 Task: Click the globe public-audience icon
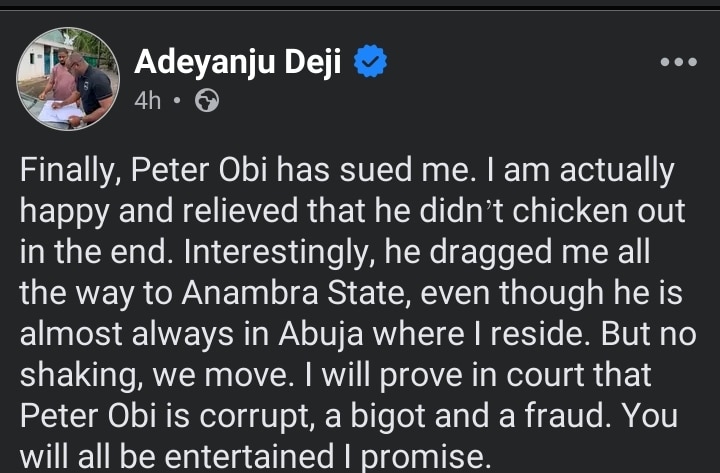click(x=207, y=100)
